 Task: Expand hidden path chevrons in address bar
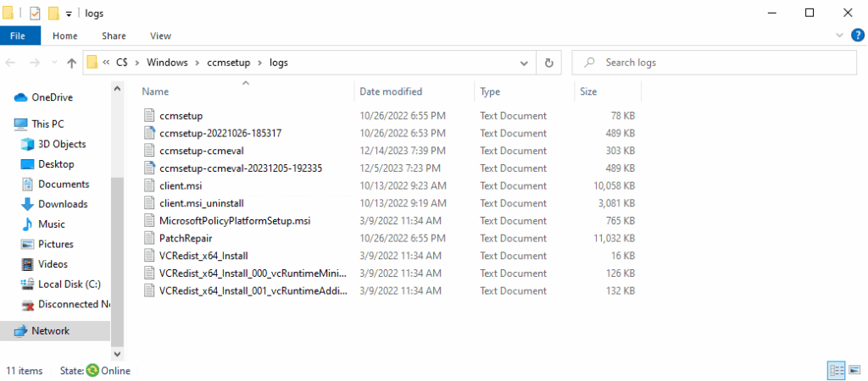coord(106,63)
